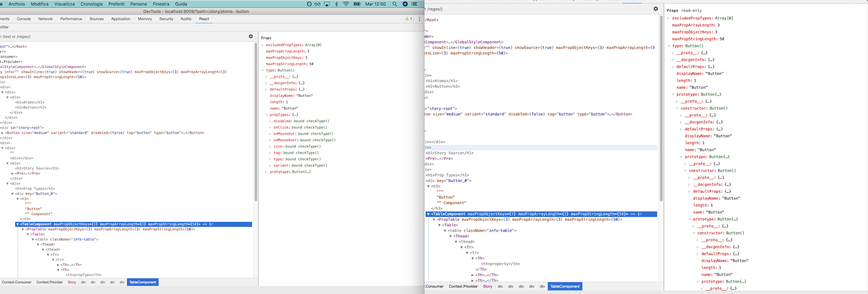Click Context.Consumer breadcrumb in left window

(x=17, y=282)
